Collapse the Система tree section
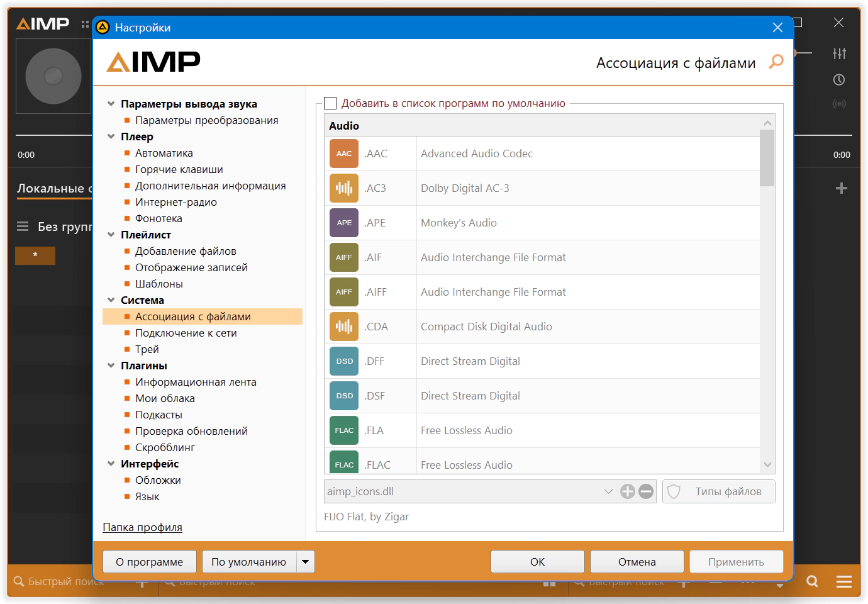This screenshot has height=604, width=868. [111, 300]
